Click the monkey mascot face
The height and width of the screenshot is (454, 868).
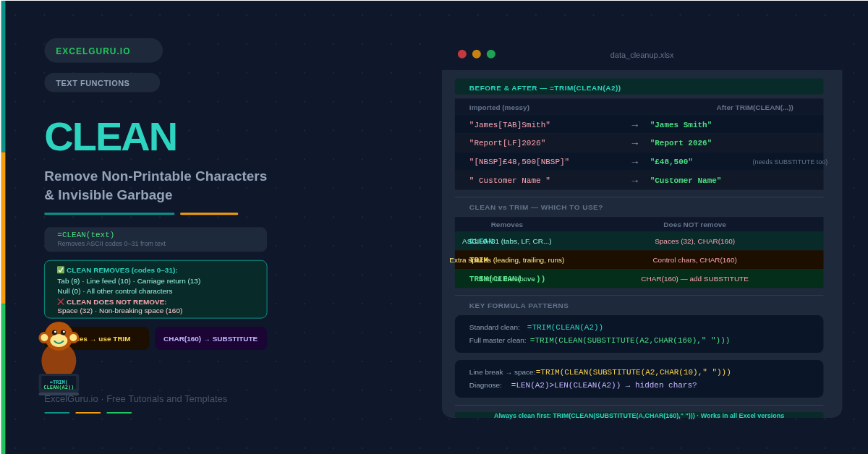coord(59,337)
